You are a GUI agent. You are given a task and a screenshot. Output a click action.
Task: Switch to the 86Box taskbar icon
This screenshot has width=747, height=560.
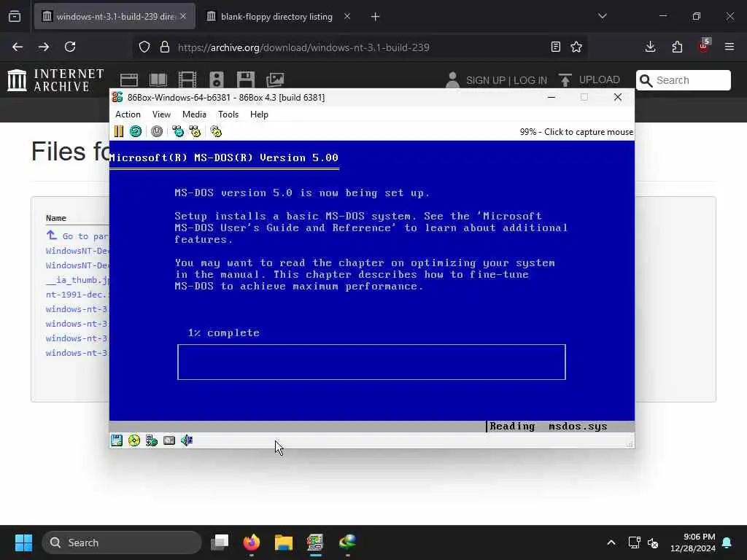pyautogui.click(x=315, y=542)
